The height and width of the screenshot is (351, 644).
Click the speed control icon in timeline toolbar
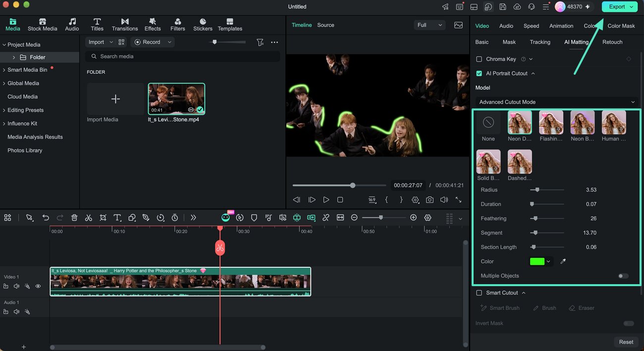coord(161,218)
